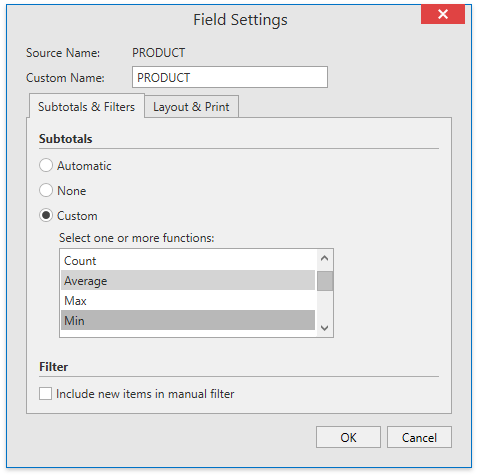Click the Field Settings title bar
478x476 pixels.
[x=213, y=19]
